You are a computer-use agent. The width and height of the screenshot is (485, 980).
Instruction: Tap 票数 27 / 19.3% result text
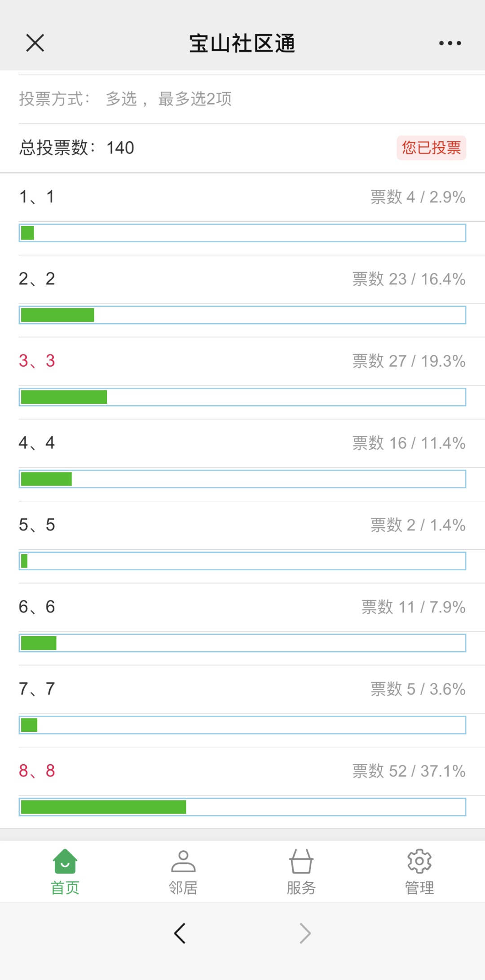[x=409, y=361]
